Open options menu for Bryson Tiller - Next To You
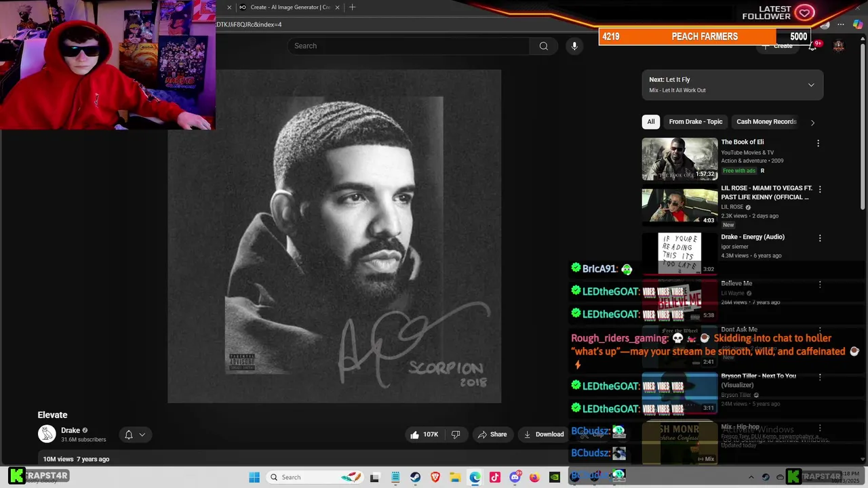 (x=820, y=377)
